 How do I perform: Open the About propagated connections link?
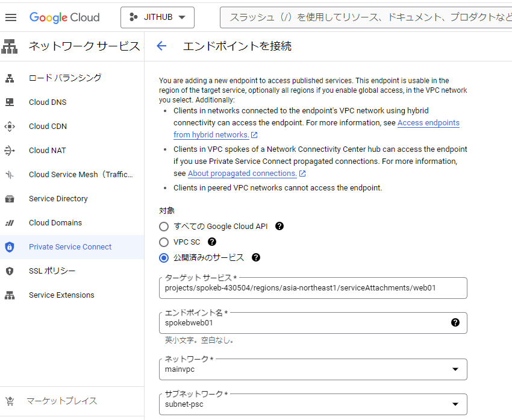point(242,174)
